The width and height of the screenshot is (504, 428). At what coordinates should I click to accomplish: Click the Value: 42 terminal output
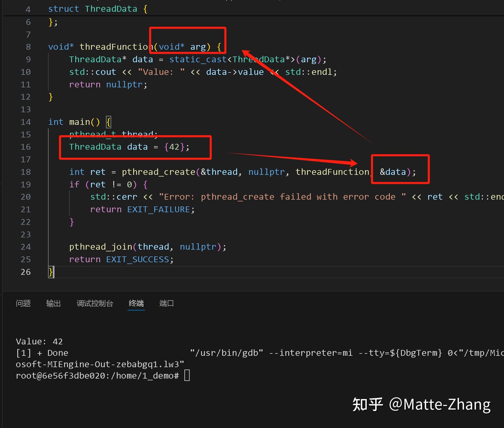40,341
